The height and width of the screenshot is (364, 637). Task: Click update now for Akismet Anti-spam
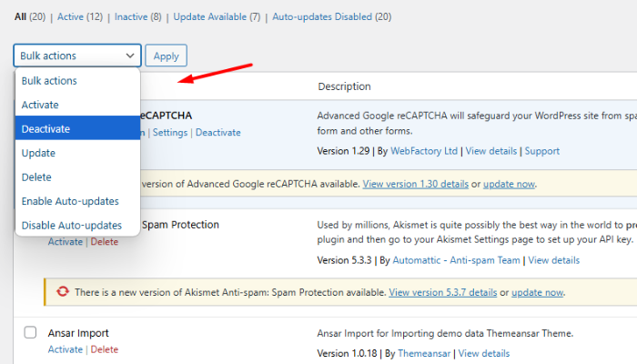pyautogui.click(x=538, y=293)
